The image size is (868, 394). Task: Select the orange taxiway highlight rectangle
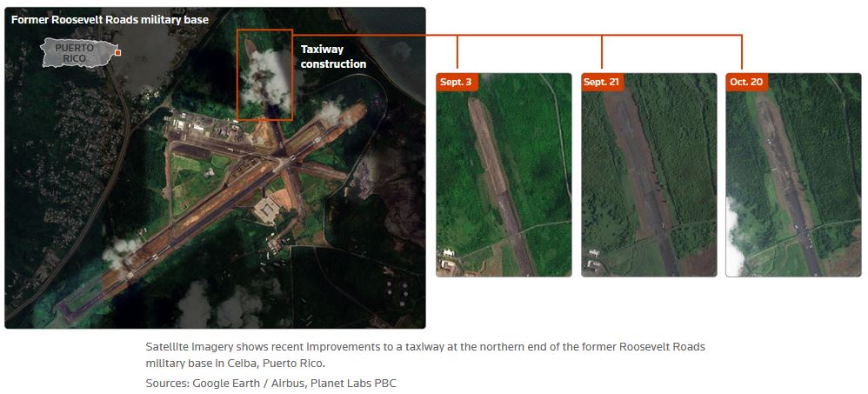point(265,74)
